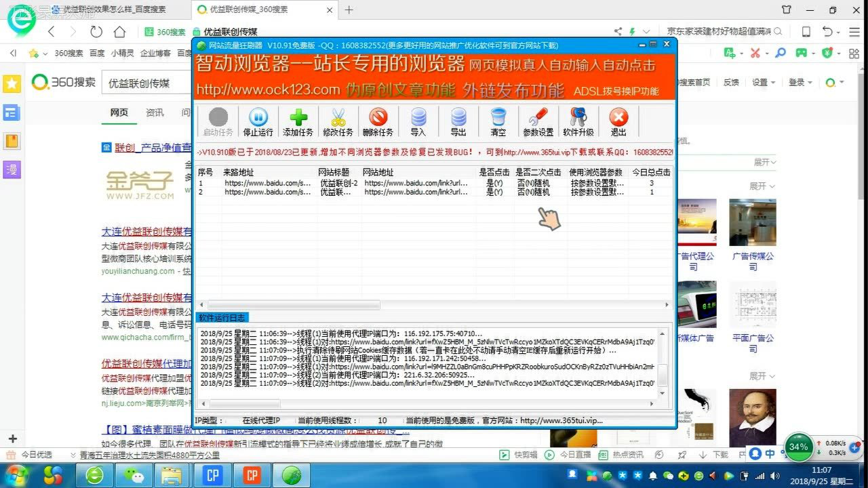Reload the browser page
This screenshot has width=868, height=488.
(x=96, y=32)
